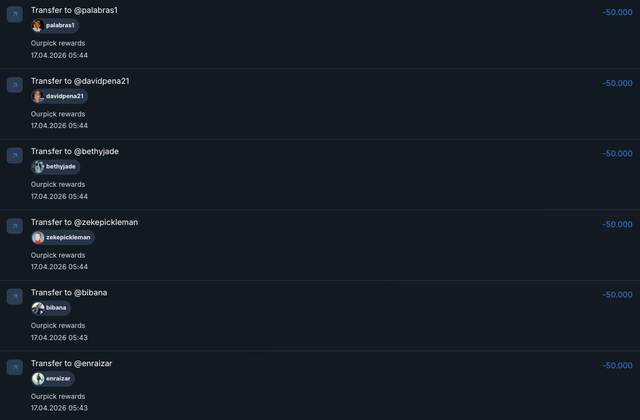Viewport: 640px width, 420px height.
Task: Click the transfer arrow icon for zekepickleman
Action: (x=15, y=226)
